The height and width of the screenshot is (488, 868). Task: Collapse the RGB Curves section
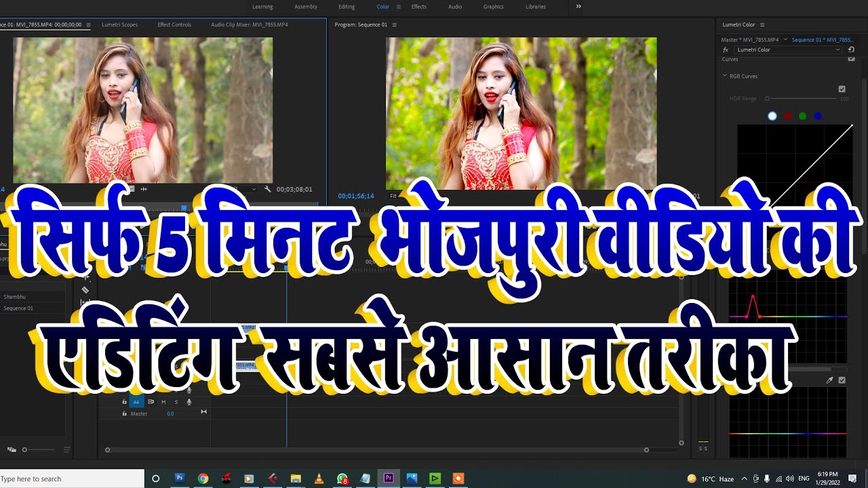pos(724,76)
